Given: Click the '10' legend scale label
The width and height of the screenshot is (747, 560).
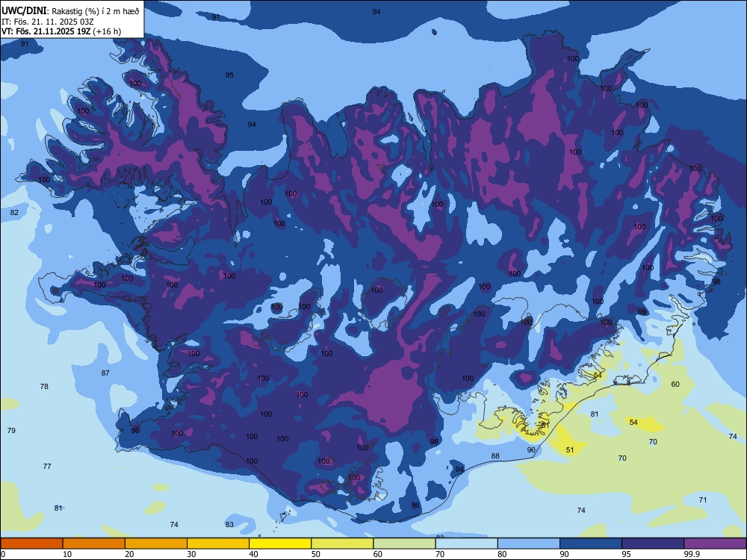Looking at the screenshot, I should pos(67,554).
